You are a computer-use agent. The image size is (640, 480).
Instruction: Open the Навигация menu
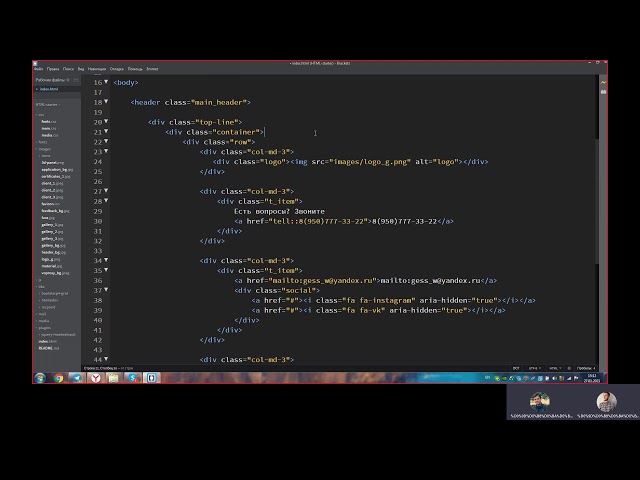97,69
